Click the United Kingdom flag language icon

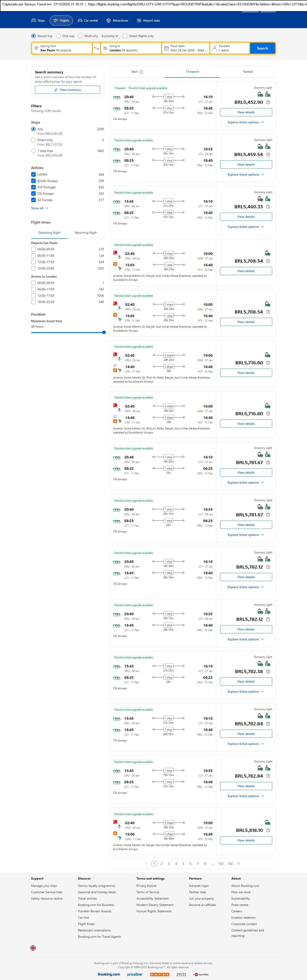tap(33, 948)
